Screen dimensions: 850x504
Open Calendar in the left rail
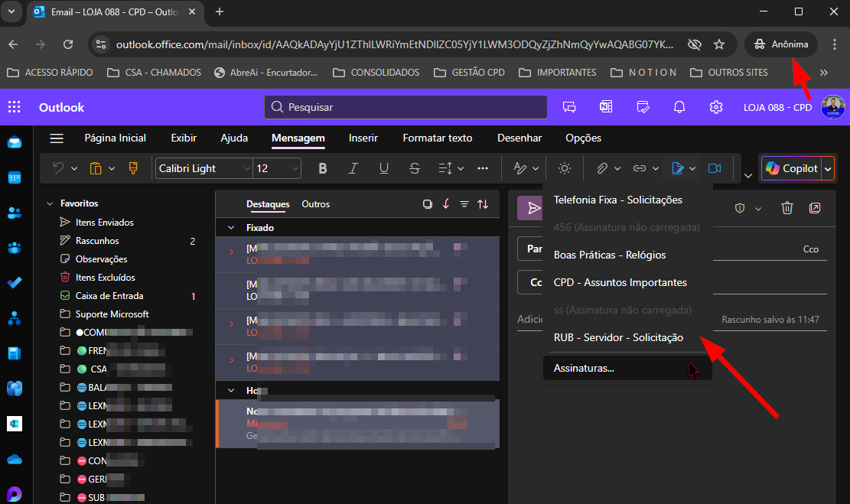(15, 177)
